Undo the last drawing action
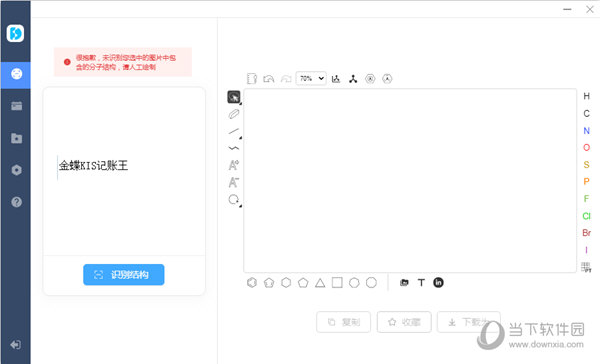The height and width of the screenshot is (364, 600). tap(269, 79)
